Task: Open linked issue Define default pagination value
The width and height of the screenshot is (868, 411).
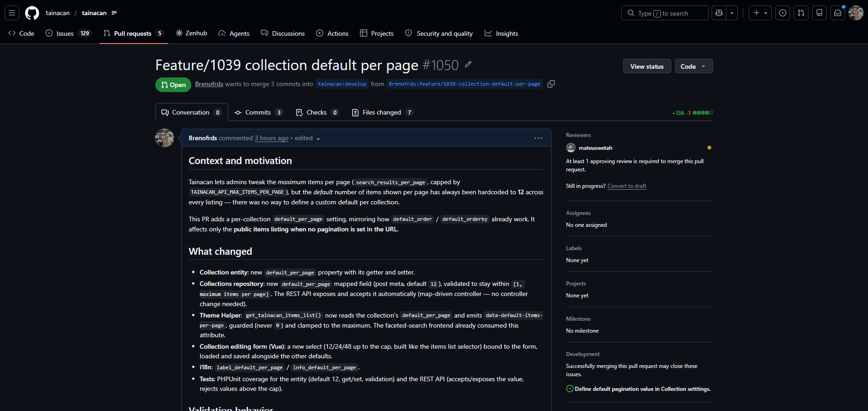Action: 642,389
